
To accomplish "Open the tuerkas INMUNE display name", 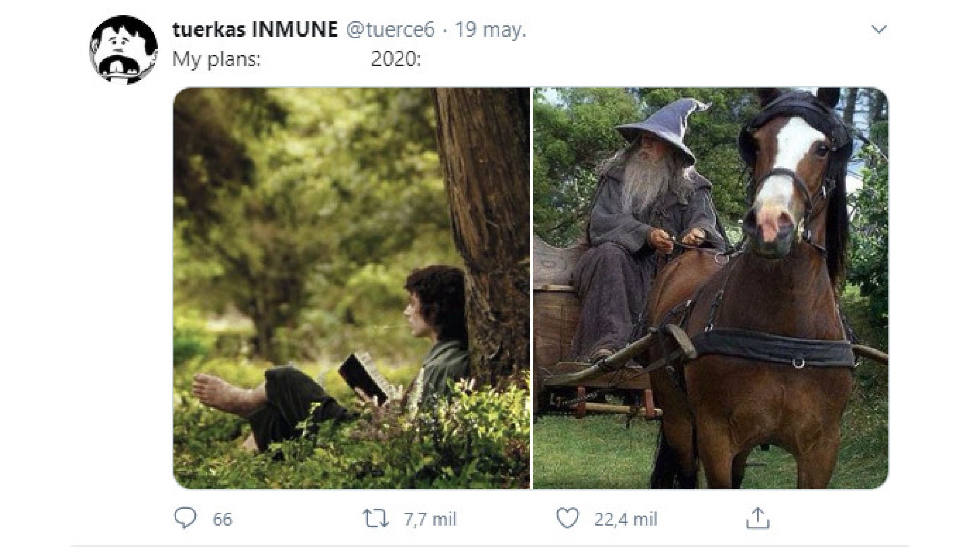I will [255, 29].
